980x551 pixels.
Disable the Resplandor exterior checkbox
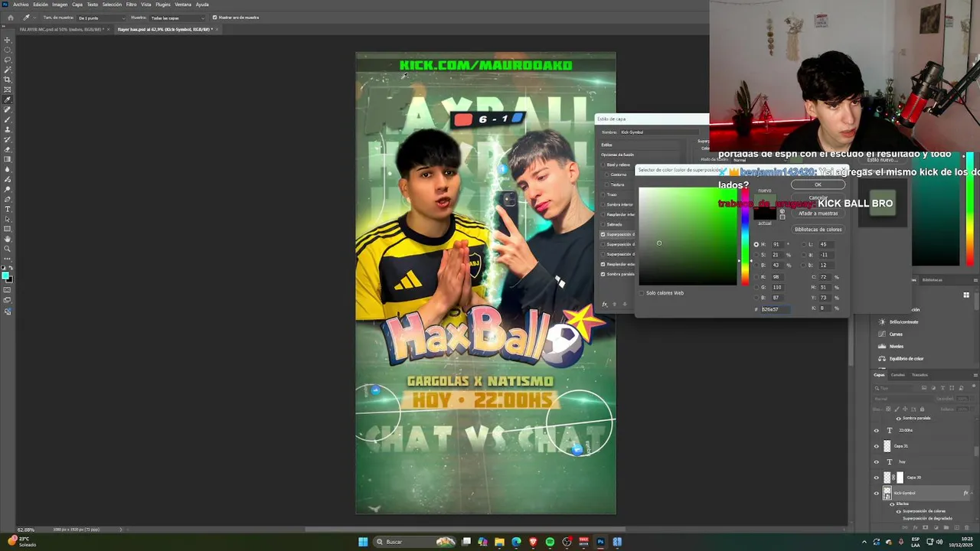click(603, 264)
